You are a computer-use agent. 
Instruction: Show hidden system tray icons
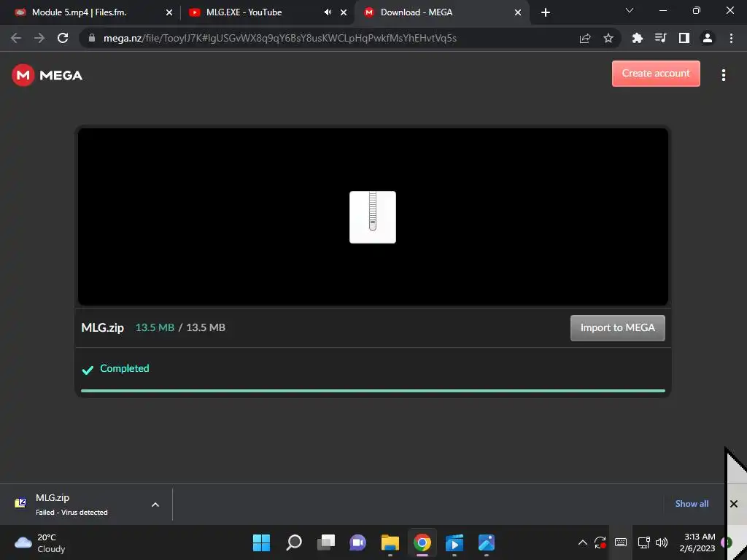coord(583,542)
